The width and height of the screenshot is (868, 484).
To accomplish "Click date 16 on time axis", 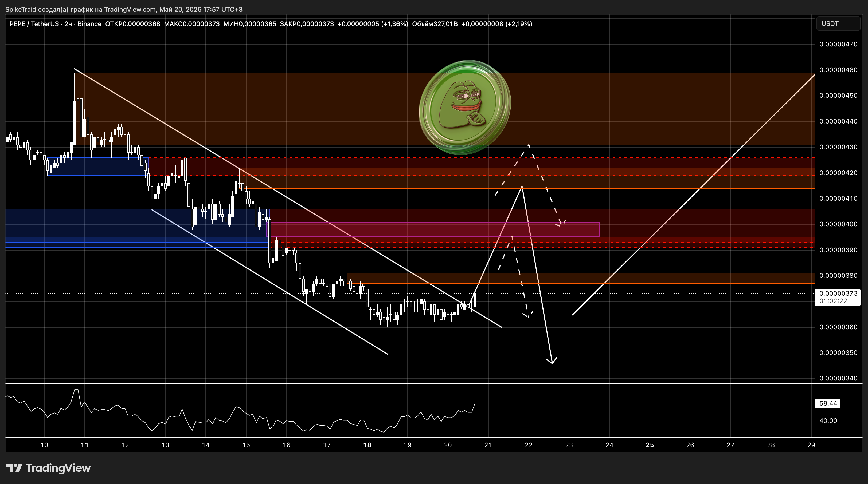I will click(x=286, y=445).
